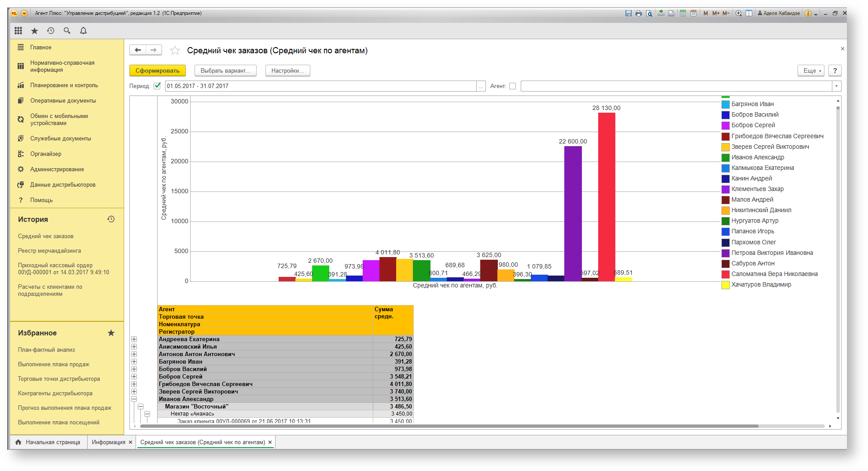Click the Сформировать button

[x=158, y=70]
